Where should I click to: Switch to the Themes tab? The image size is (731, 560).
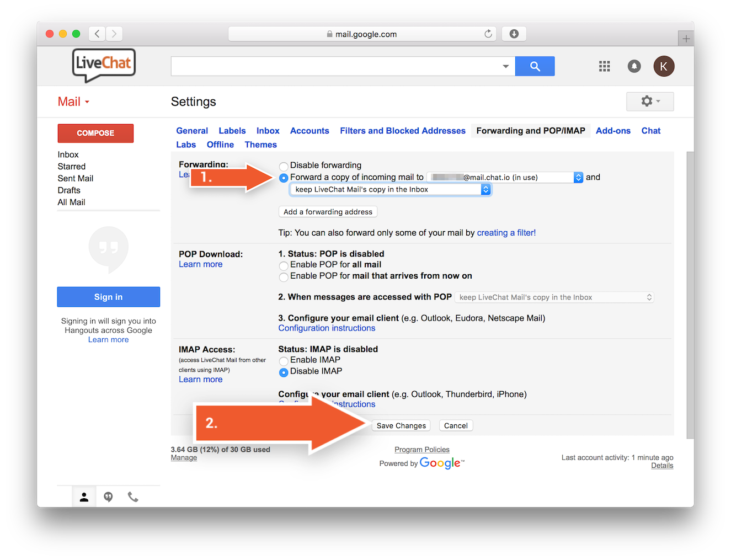(x=261, y=145)
